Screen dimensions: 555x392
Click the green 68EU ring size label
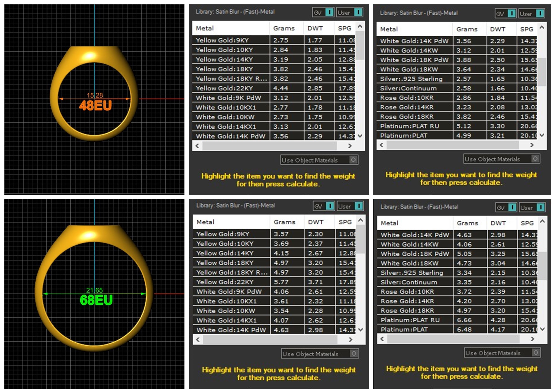click(96, 300)
